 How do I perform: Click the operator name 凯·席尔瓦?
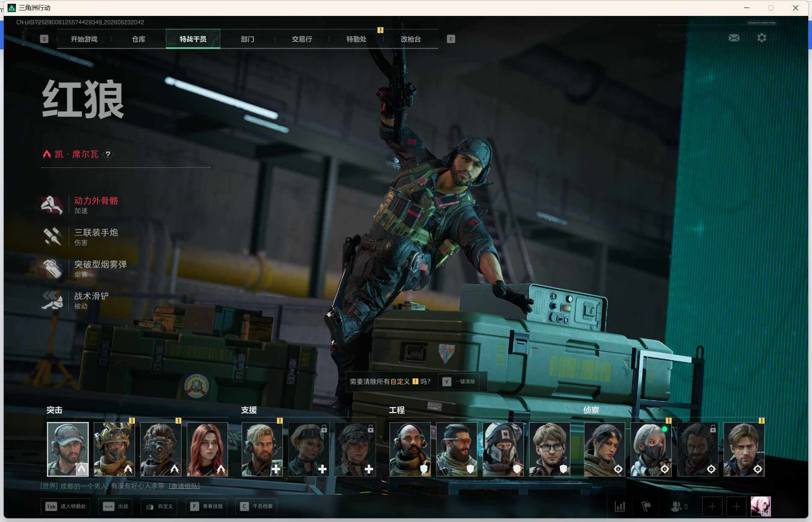[x=77, y=154]
